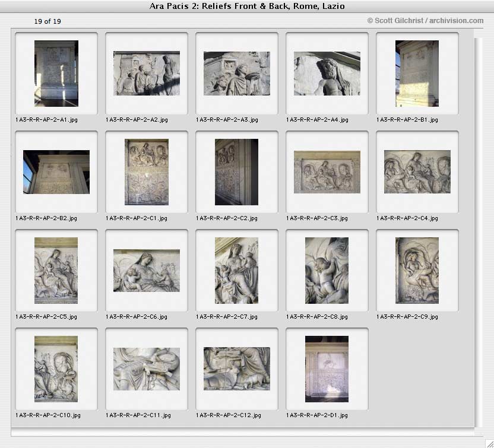This screenshot has height=448, width=494.
Task: Open thumbnail 1A3-R-R-AP-2-C11.jpg
Action: pos(147,369)
